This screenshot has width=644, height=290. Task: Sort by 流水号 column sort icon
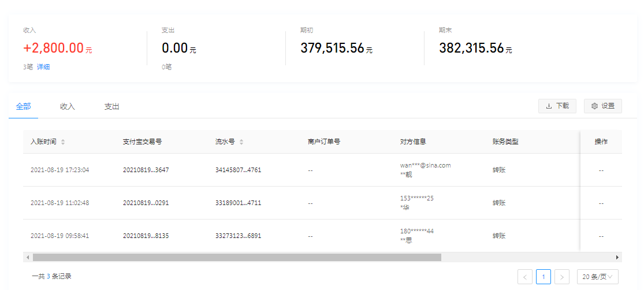click(x=241, y=142)
